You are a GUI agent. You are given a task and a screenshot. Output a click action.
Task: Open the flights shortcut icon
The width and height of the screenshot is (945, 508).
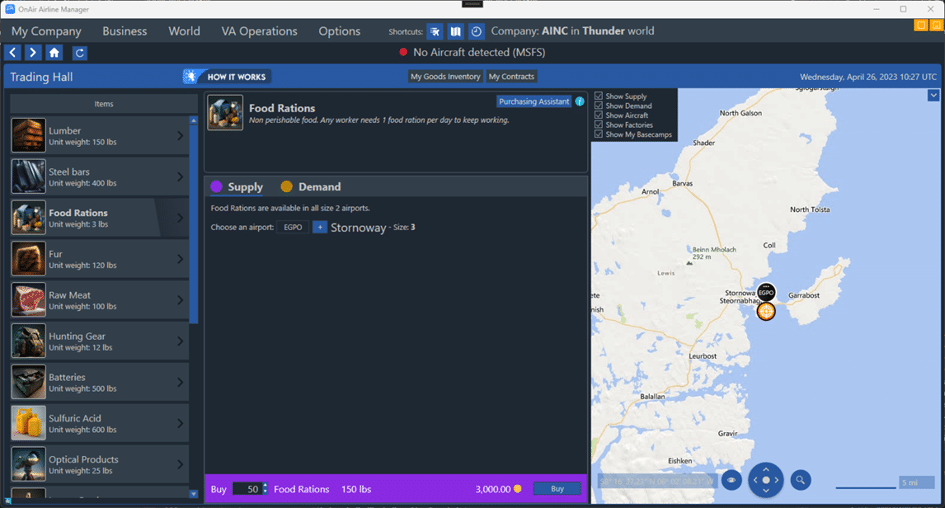pyautogui.click(x=435, y=31)
